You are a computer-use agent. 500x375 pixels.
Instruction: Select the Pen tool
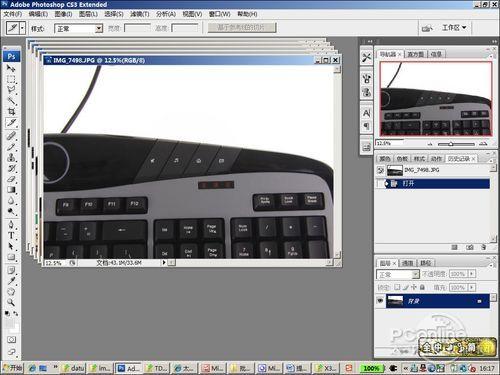point(11,225)
